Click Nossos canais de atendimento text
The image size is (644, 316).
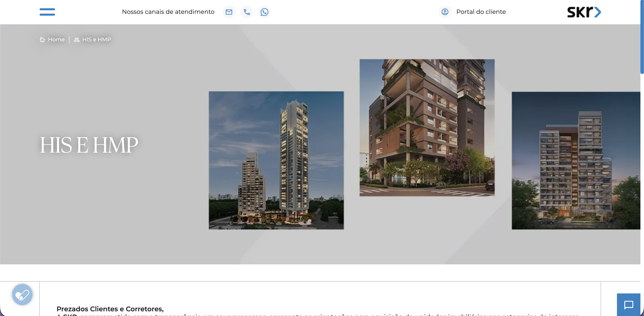168,12
